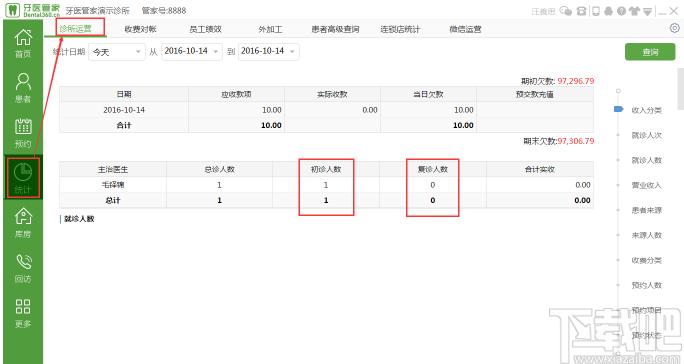Jump to 收费分类 in the section navigator
Viewport: 684px width, 364px height.
646,260
